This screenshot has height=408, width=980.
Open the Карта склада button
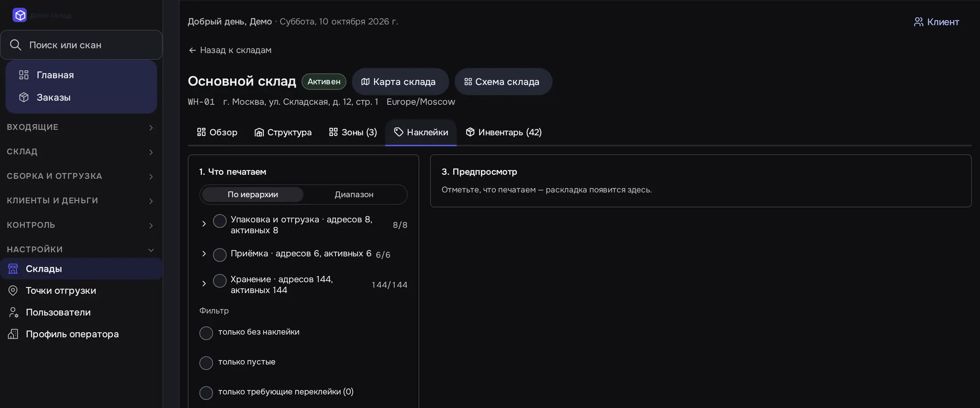coord(400,82)
